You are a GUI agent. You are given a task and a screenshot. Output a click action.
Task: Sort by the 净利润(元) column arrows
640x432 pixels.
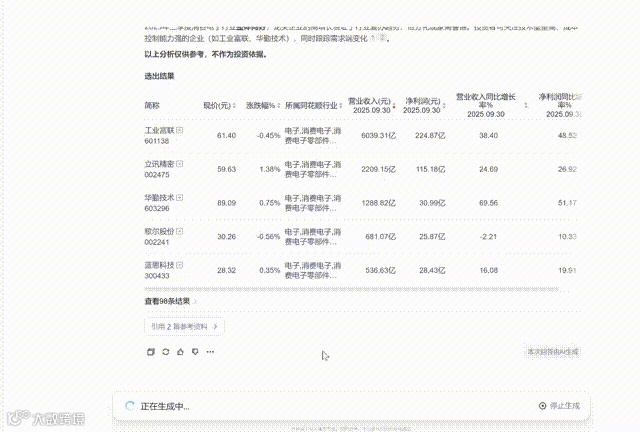click(444, 106)
